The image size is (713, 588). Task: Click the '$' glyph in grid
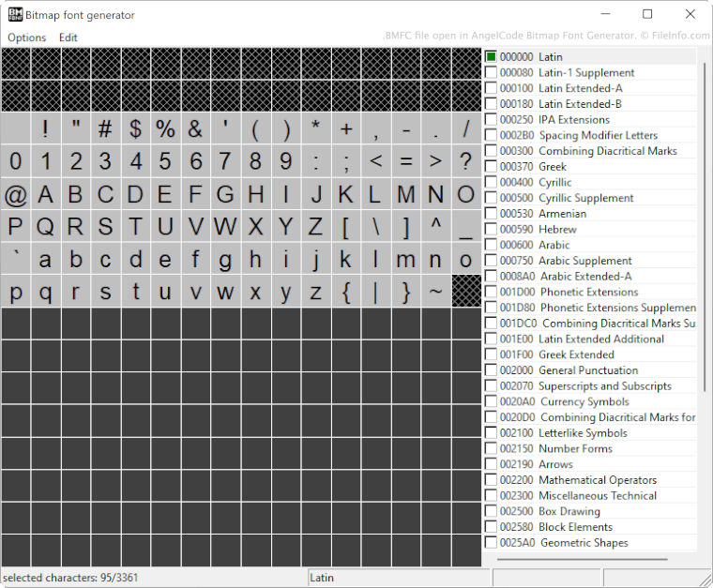136,128
